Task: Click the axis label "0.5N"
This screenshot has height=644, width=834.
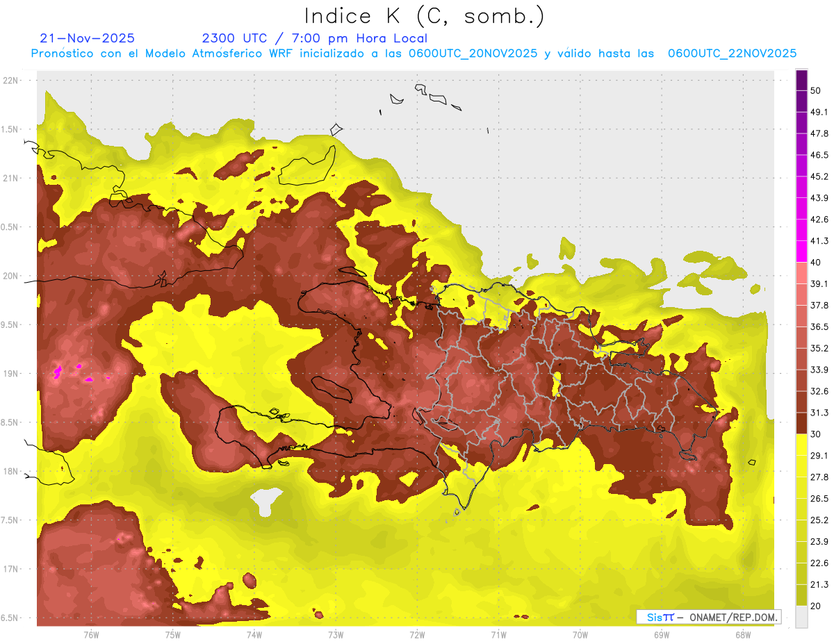Action: (x=10, y=227)
